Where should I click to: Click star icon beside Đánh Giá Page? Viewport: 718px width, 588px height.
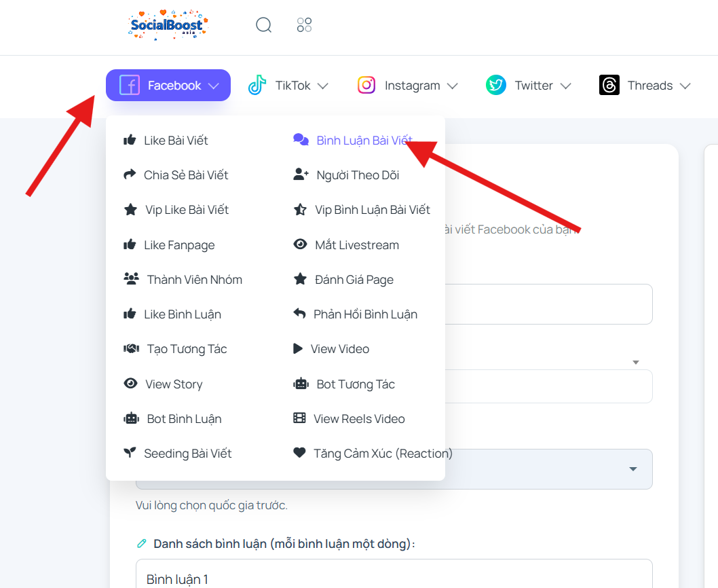pos(300,278)
